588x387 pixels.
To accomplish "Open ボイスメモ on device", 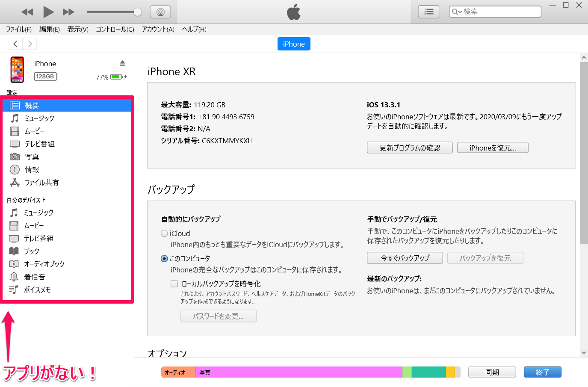I will 66,290.
